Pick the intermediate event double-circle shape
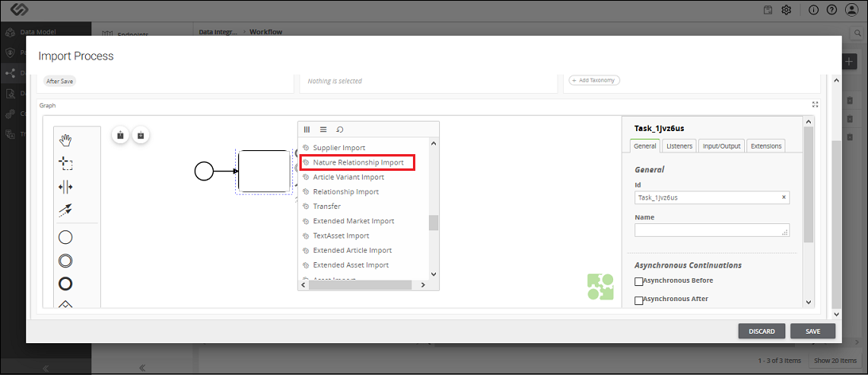The width and height of the screenshot is (868, 375). click(x=65, y=261)
